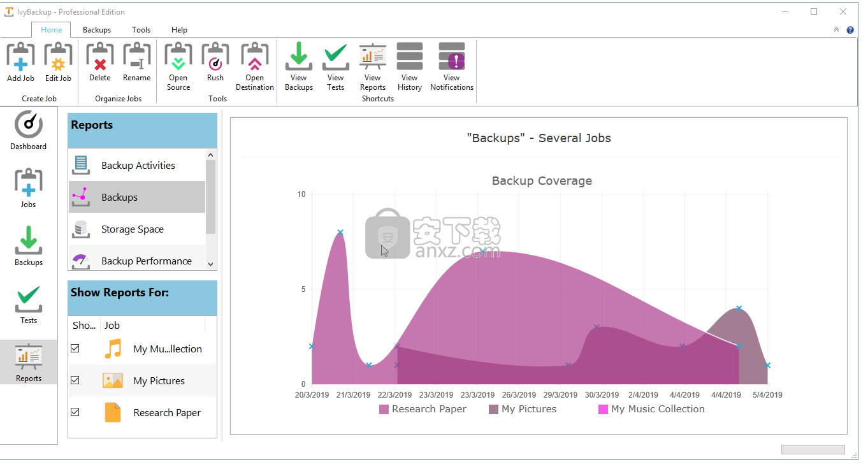Collapse the ribbon with the chevron
The width and height of the screenshot is (868, 469).
836,30
